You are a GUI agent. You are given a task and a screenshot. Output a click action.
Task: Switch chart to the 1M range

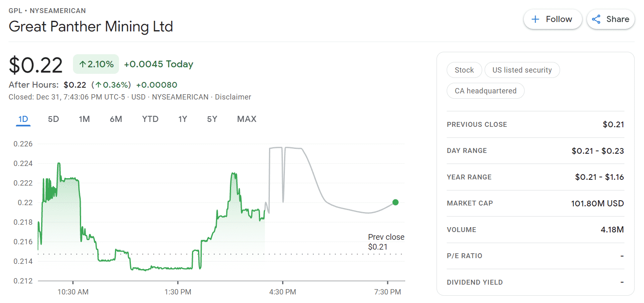(x=84, y=119)
